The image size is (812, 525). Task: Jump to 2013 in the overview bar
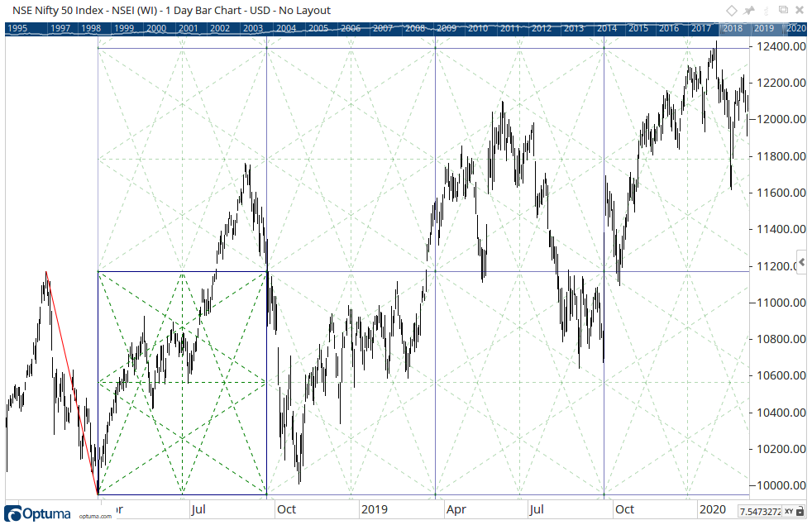pyautogui.click(x=573, y=28)
